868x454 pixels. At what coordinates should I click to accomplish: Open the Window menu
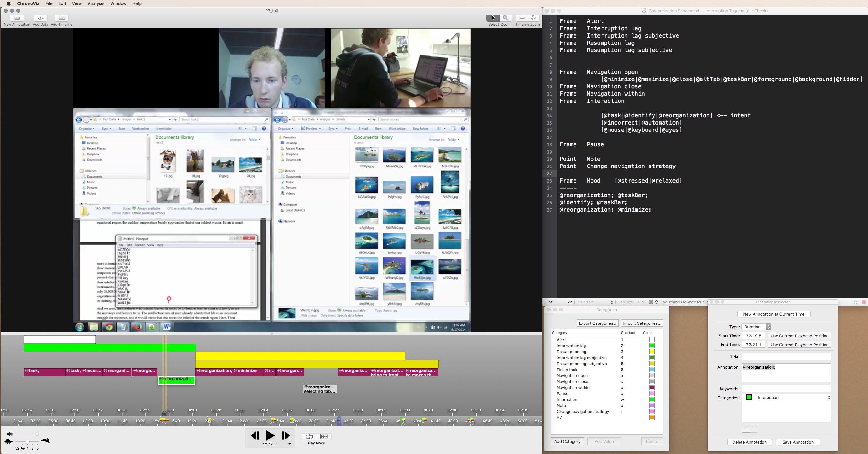118,3
